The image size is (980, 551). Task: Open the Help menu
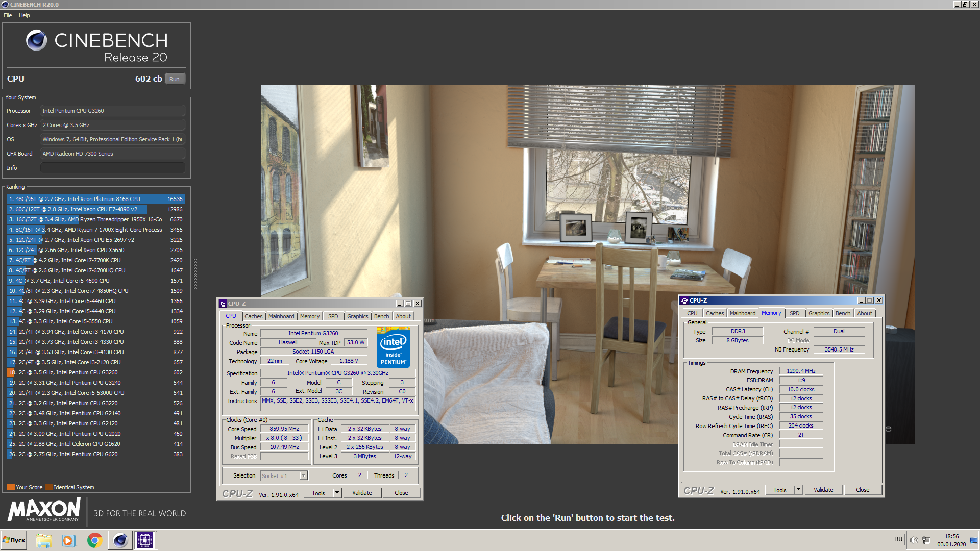tap(24, 15)
